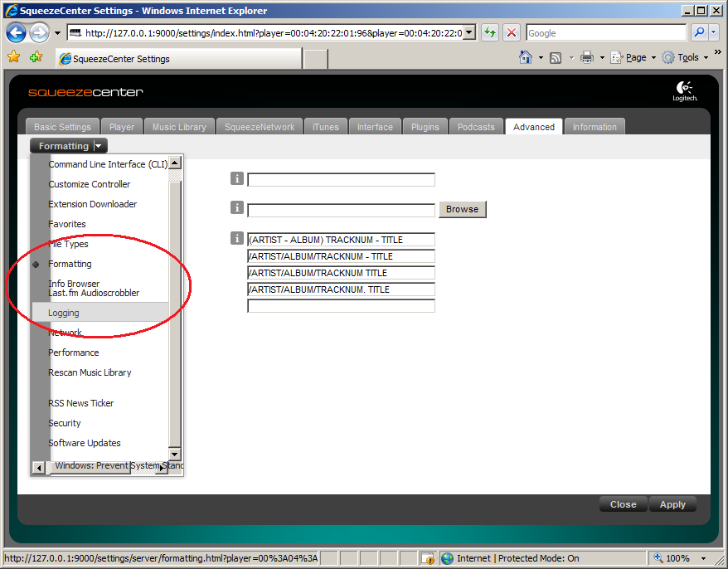This screenshot has width=728, height=569.
Task: Click the Print icon in the command bar
Action: 587,57
